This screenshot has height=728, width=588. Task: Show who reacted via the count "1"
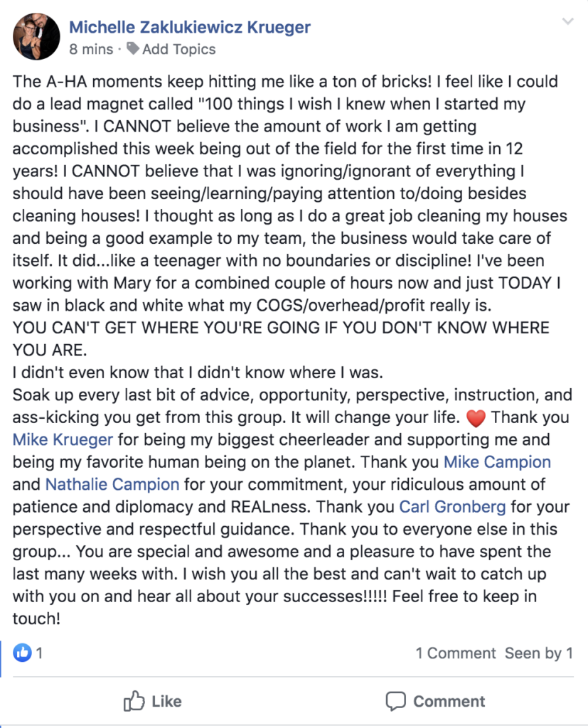(x=40, y=653)
